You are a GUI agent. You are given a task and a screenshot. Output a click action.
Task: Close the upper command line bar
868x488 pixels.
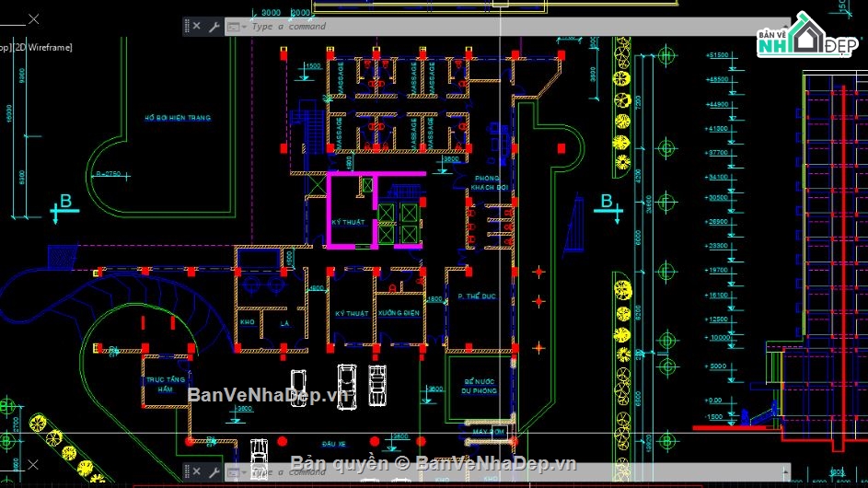coord(198,27)
